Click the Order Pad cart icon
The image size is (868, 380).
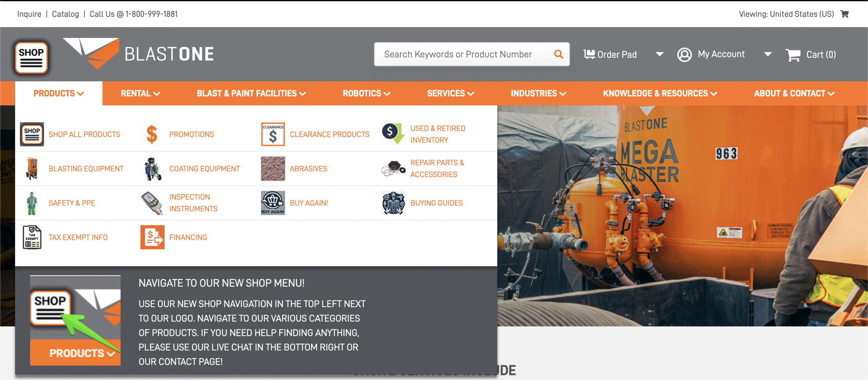click(589, 54)
